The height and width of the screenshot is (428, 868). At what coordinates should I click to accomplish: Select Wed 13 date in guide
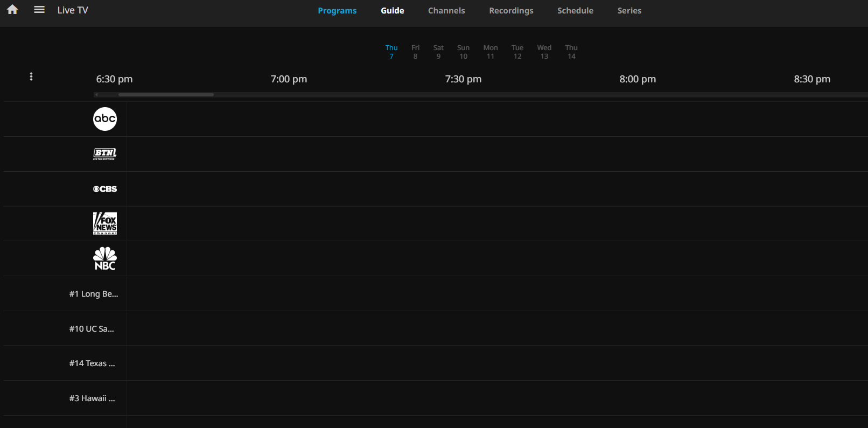pyautogui.click(x=544, y=52)
